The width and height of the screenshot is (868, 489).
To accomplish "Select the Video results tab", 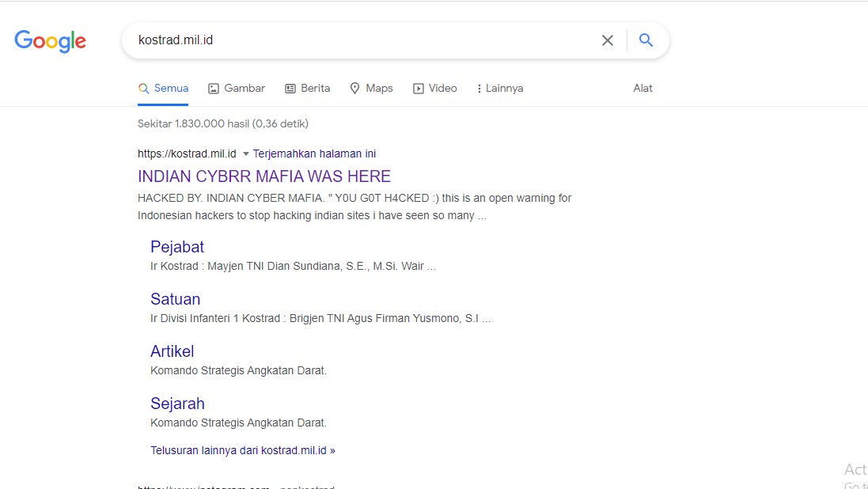I will coord(435,89).
